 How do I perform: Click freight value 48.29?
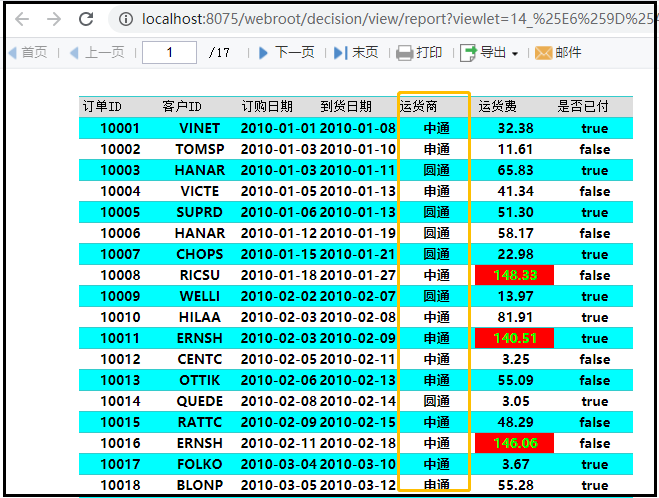(x=516, y=422)
